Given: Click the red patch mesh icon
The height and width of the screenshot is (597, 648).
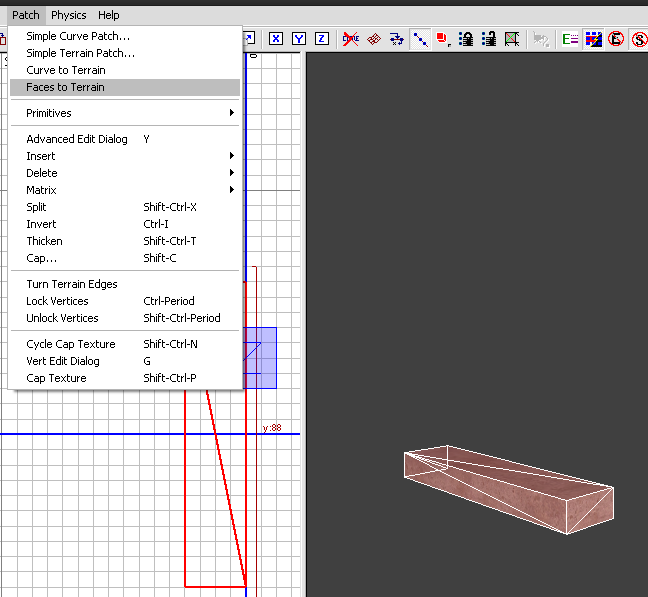Looking at the screenshot, I should [x=374, y=39].
